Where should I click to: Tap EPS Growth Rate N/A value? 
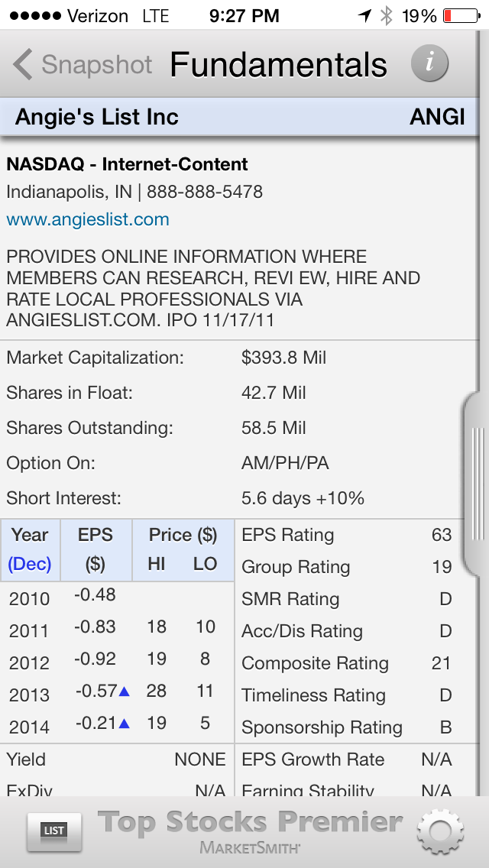[x=436, y=759]
